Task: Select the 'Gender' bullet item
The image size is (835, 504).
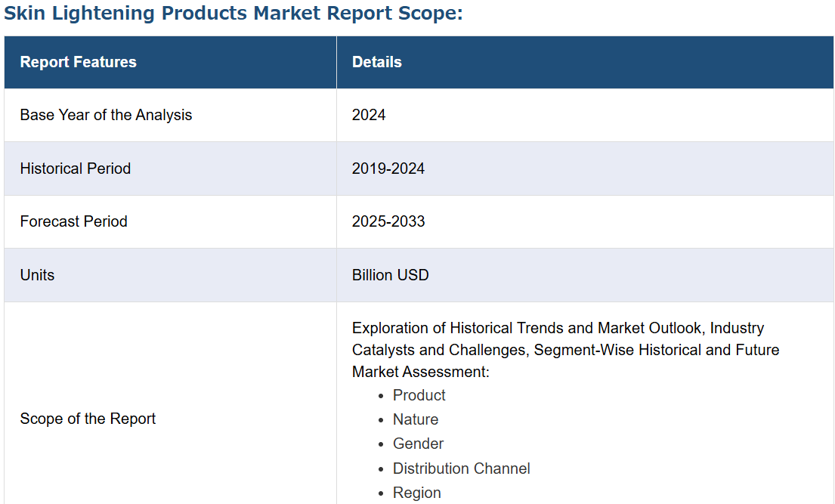Action: (x=418, y=444)
